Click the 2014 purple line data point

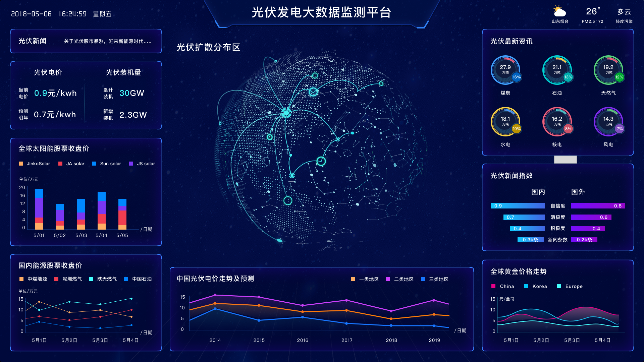(215, 295)
